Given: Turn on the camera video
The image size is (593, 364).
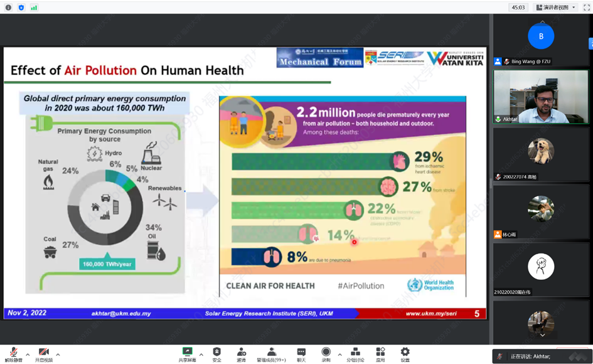Looking at the screenshot, I should pos(43,353).
